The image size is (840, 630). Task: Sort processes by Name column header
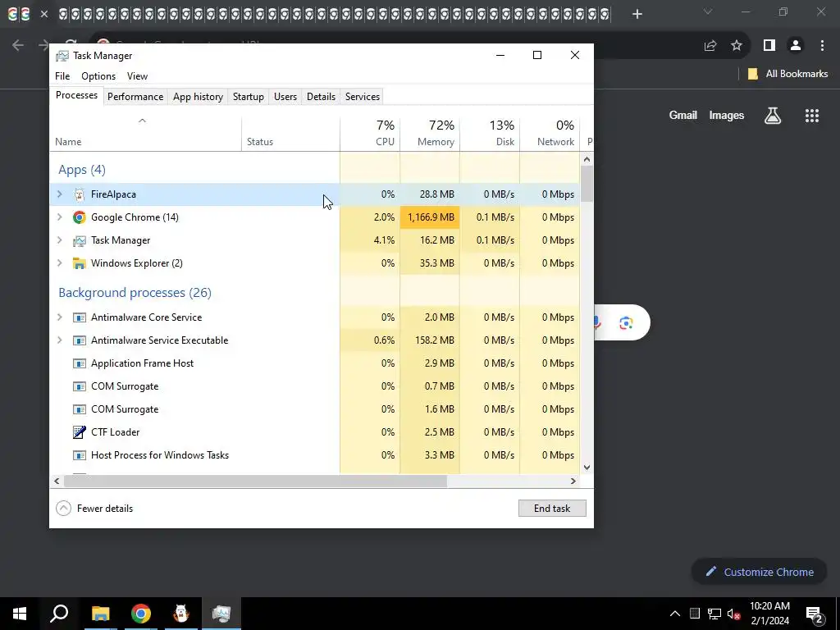click(x=146, y=133)
